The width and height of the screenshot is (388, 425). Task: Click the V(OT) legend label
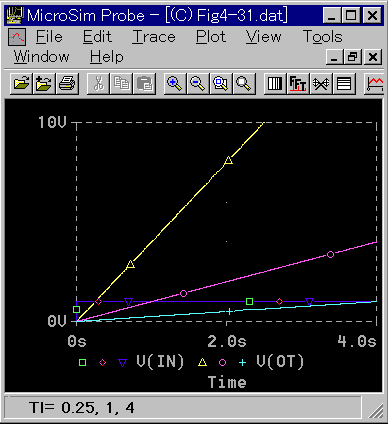pyautogui.click(x=280, y=362)
